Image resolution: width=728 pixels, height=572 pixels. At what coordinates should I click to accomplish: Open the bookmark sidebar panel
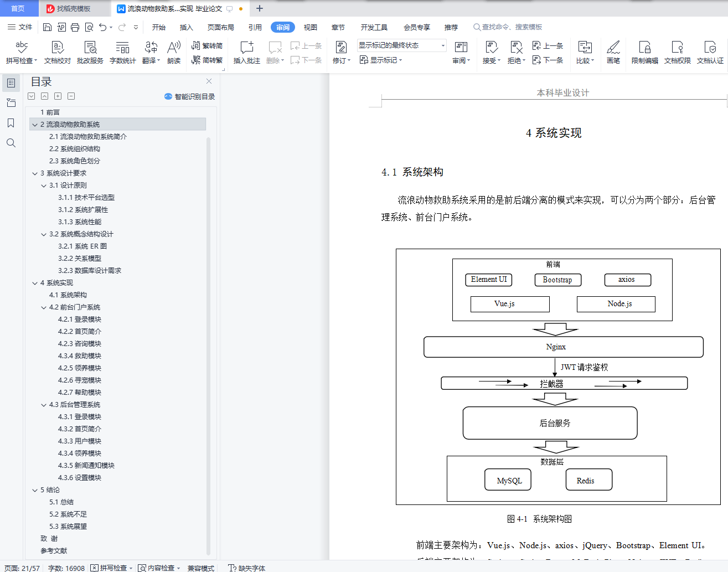click(x=11, y=123)
